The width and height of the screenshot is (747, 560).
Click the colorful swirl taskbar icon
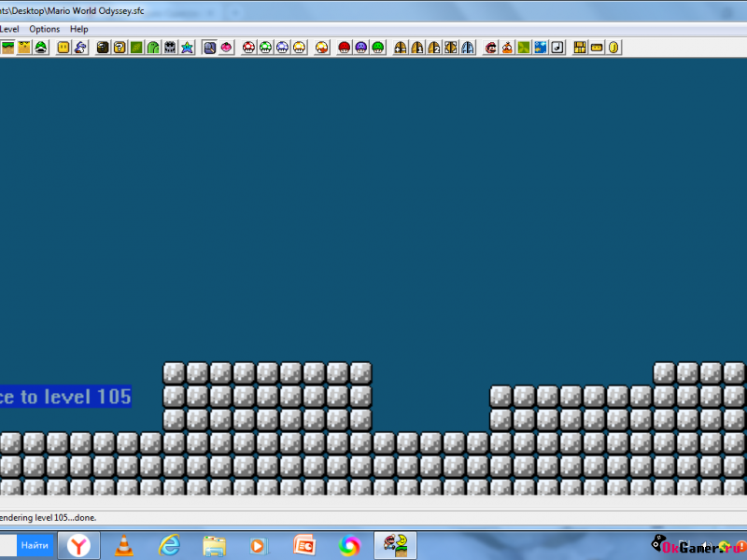(349, 546)
